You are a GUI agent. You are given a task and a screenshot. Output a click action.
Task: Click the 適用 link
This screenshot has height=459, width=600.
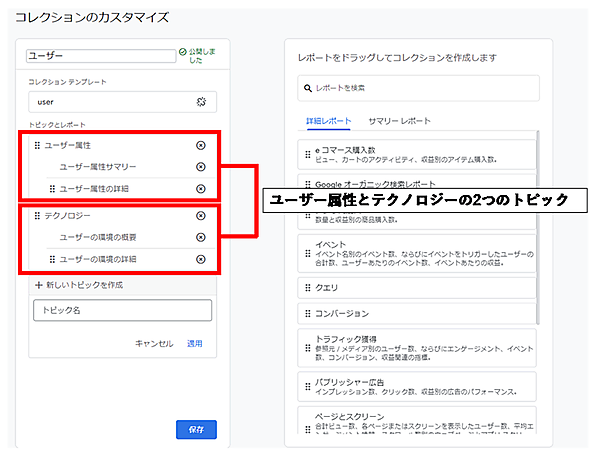[194, 343]
